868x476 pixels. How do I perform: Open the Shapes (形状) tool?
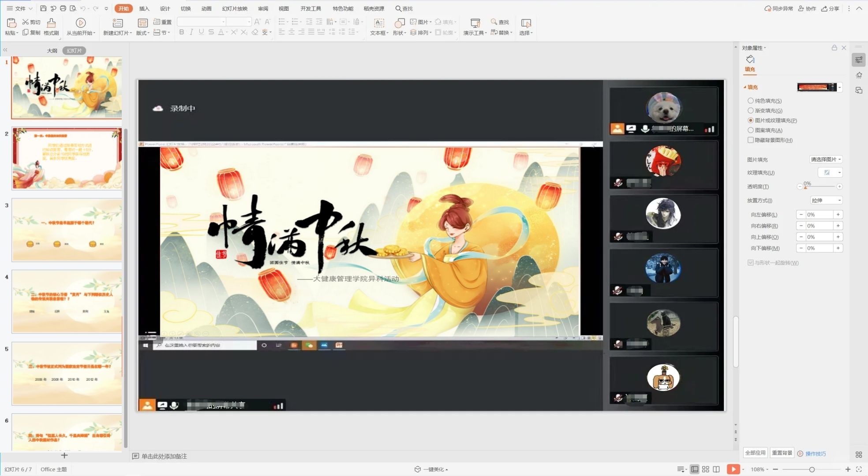(x=400, y=23)
